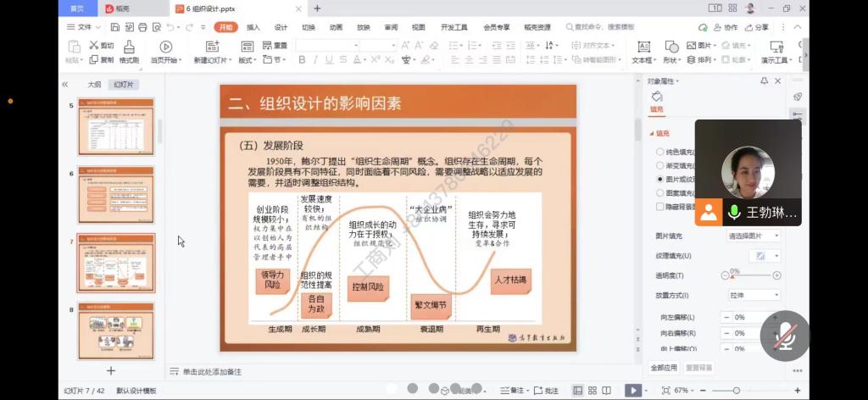
Task: Open the Insert (插入) ribbon tab
Action: pos(253,27)
